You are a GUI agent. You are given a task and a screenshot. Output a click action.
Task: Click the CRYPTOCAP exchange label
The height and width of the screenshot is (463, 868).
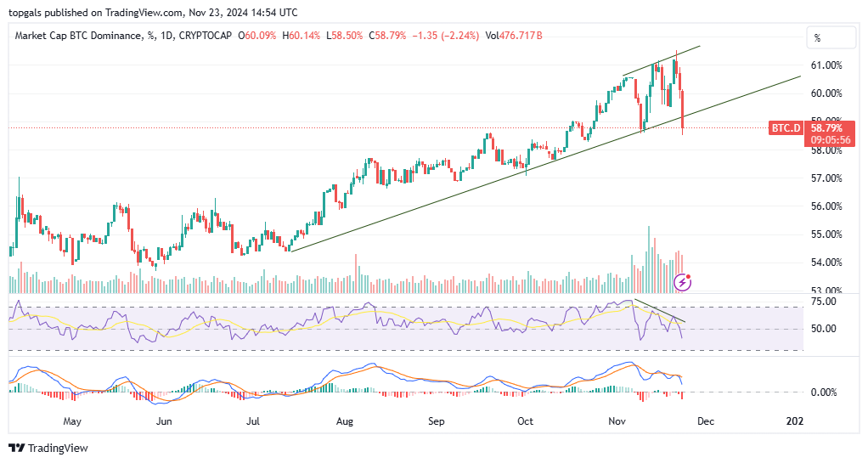click(206, 36)
